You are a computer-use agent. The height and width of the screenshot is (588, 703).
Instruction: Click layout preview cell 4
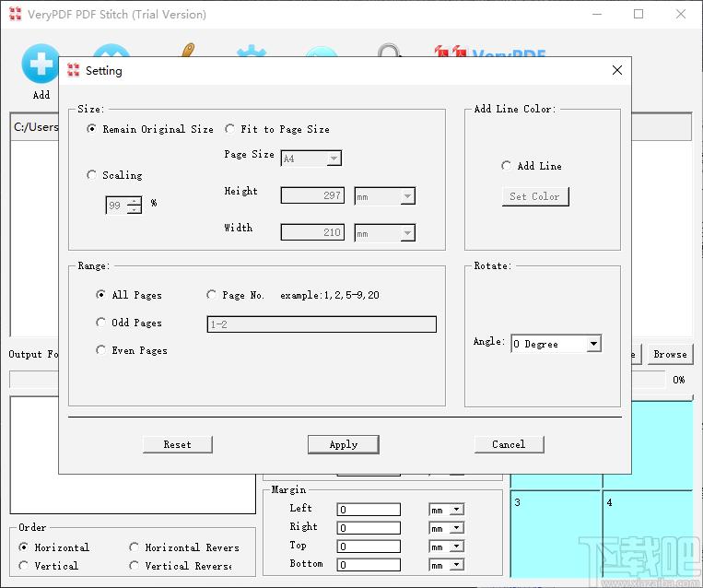648,534
